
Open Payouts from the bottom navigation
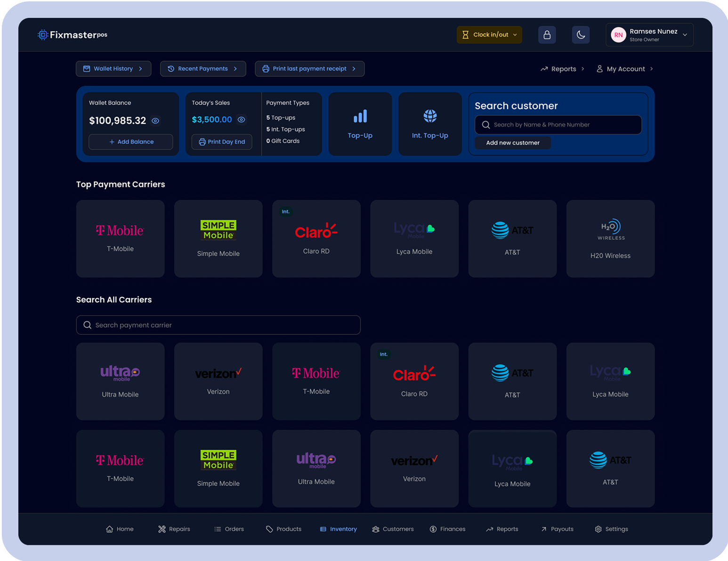coord(557,529)
